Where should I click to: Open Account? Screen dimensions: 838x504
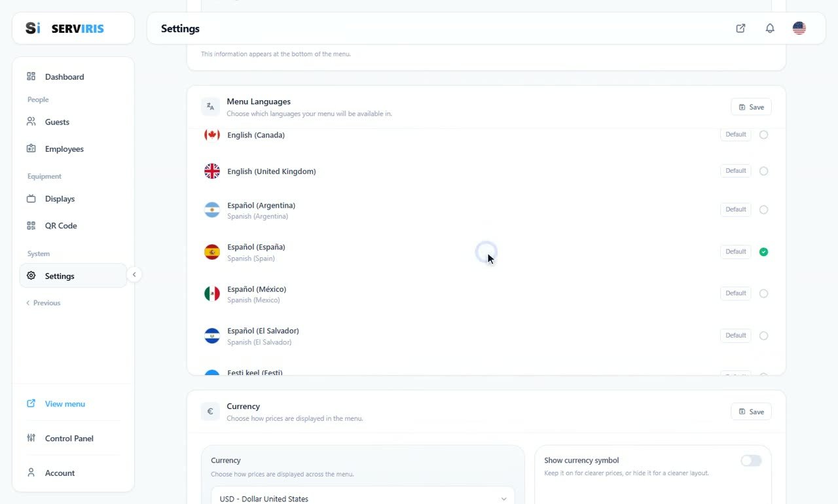73,473
